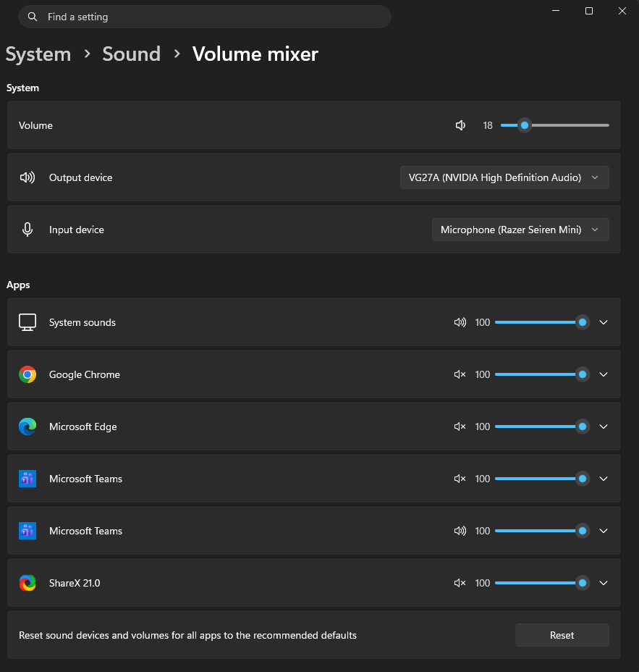Screen dimensions: 639x672
Task: Click the volume value 18
Action: pyautogui.click(x=488, y=125)
